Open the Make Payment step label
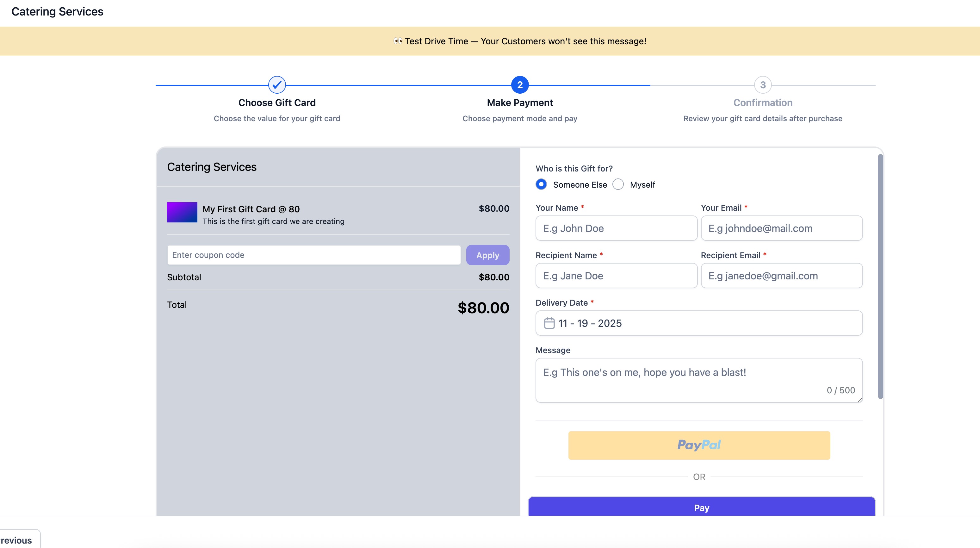The height and width of the screenshot is (548, 980). [x=520, y=103]
